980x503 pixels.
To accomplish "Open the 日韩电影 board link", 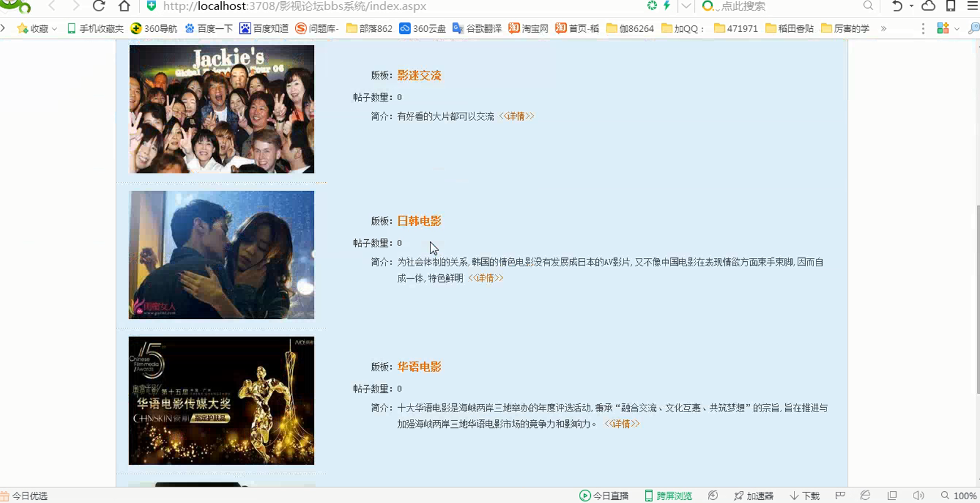I will pos(419,221).
